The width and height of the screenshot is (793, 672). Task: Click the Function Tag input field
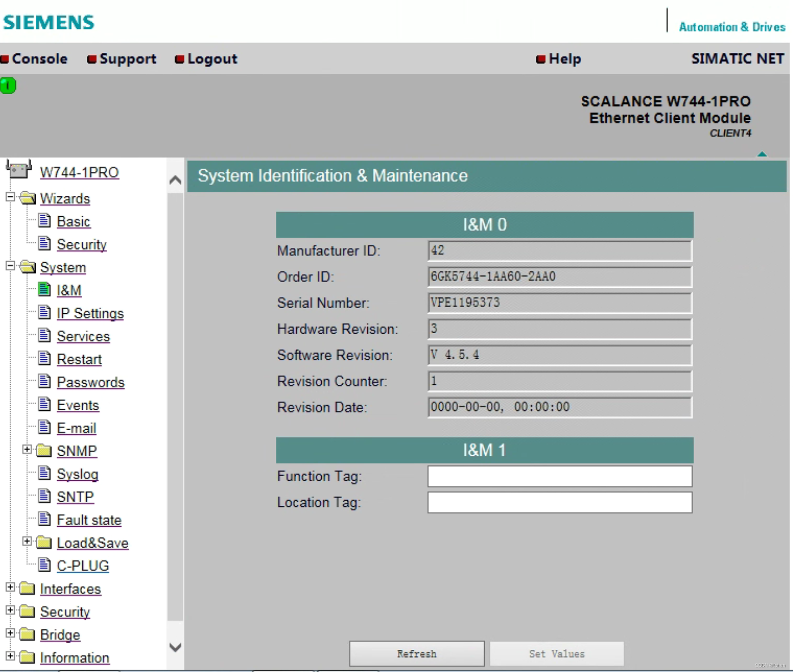pyautogui.click(x=560, y=476)
